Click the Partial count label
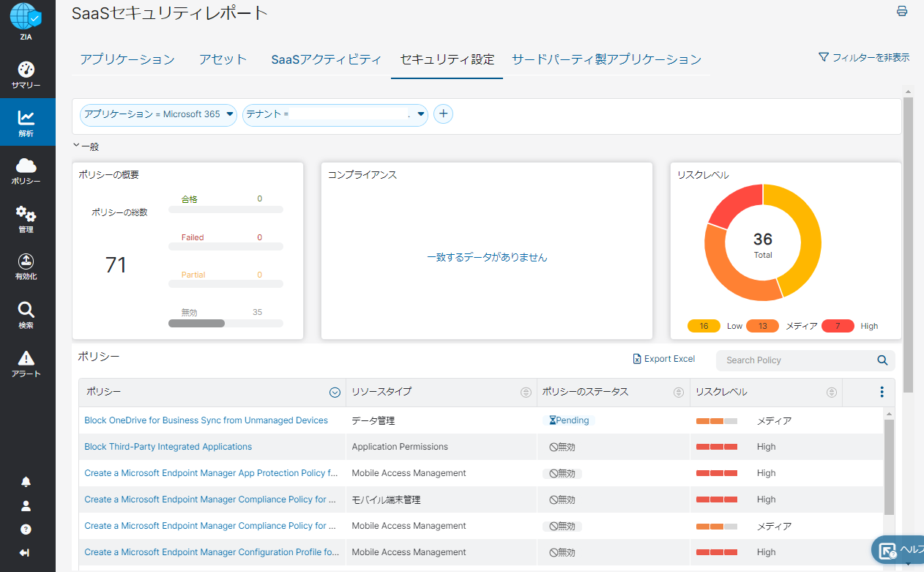 click(193, 275)
